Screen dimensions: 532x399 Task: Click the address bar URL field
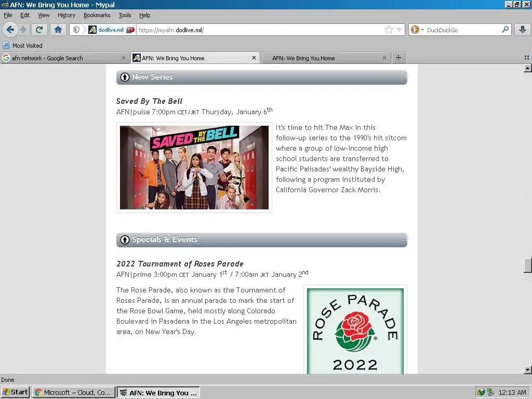(x=260, y=30)
